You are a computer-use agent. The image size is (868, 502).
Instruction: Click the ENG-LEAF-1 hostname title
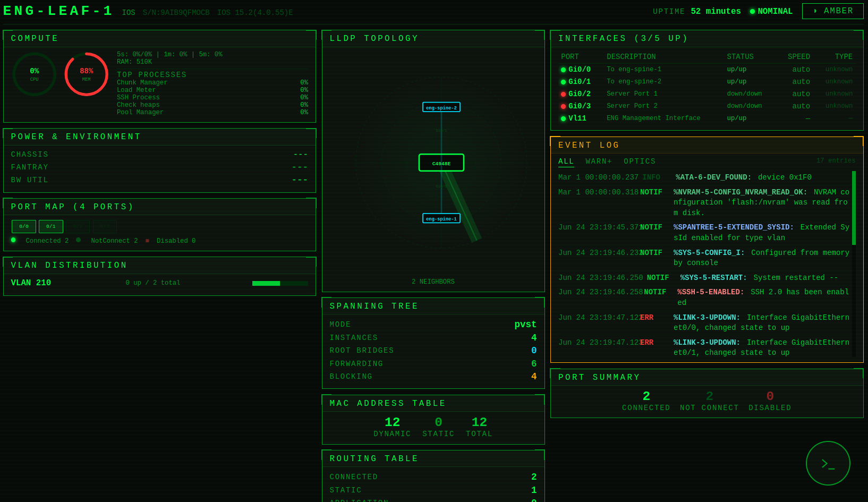click(58, 11)
